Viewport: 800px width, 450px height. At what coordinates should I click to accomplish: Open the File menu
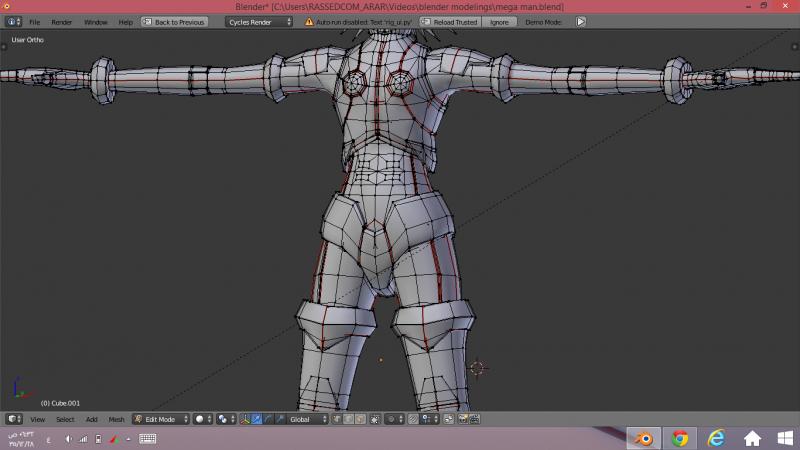(x=35, y=21)
